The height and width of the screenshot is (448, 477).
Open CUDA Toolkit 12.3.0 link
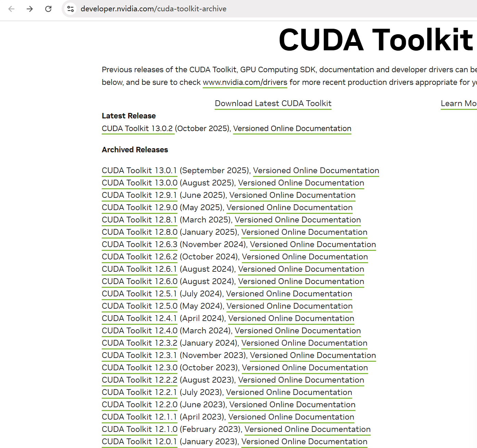click(x=139, y=368)
